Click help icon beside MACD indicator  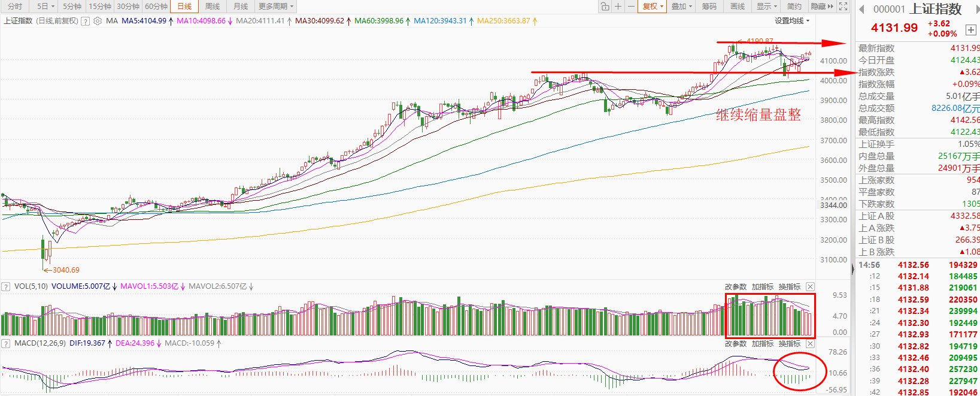[6, 344]
